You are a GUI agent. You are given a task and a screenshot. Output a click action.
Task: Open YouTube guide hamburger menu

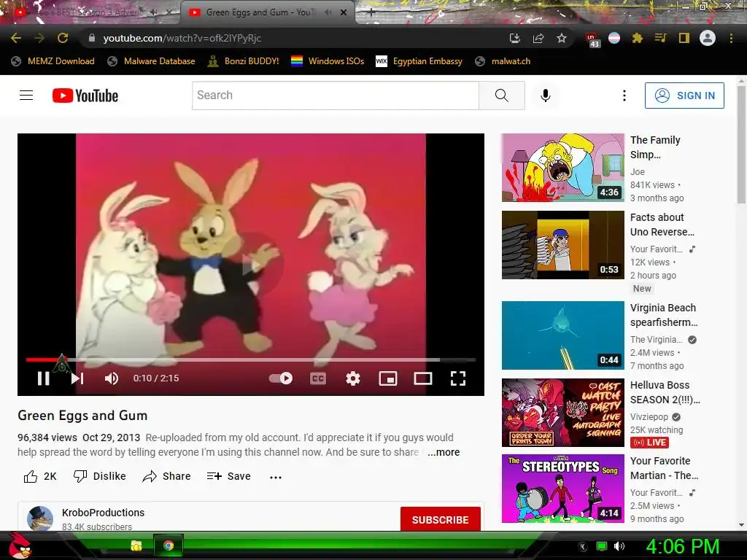point(26,96)
